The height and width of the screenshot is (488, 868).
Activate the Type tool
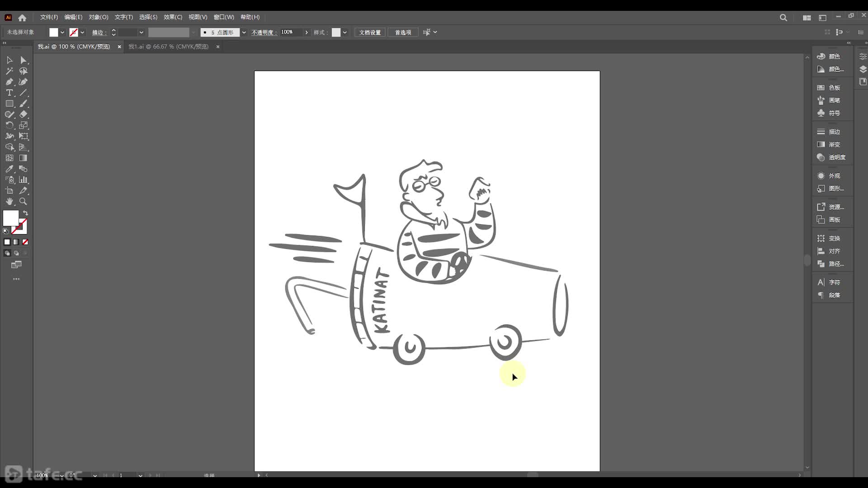pyautogui.click(x=9, y=93)
